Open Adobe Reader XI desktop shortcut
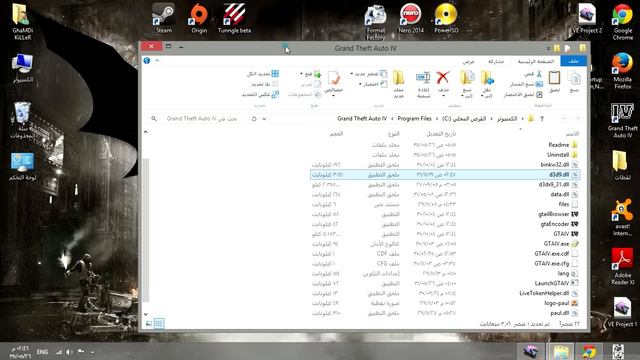Viewport: 640px width, 360px height. pyautogui.click(x=622, y=267)
